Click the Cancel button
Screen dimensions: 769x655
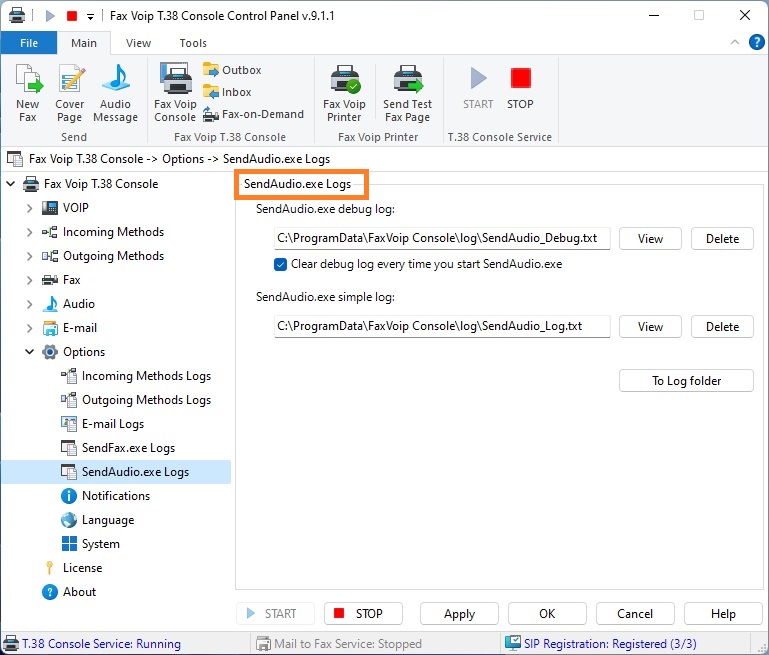point(635,613)
